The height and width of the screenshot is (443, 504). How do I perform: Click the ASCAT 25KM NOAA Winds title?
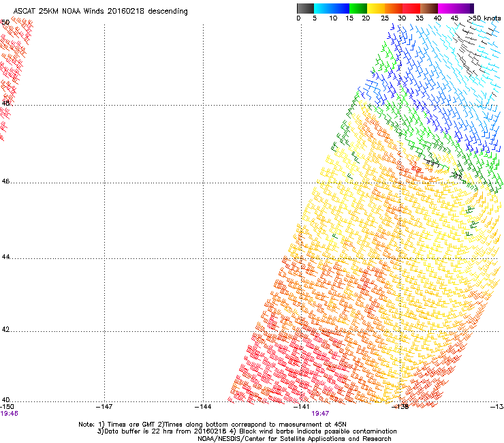(100, 12)
